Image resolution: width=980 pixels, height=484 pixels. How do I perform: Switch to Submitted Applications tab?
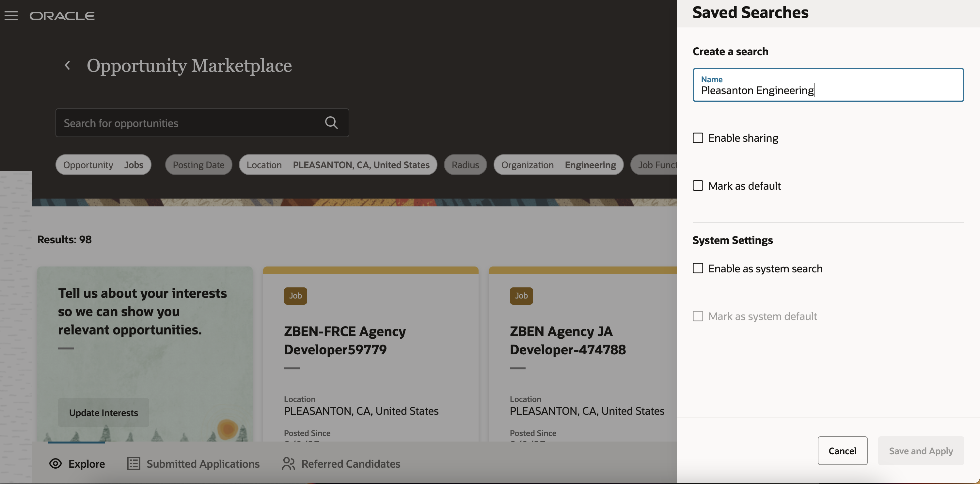pyautogui.click(x=203, y=463)
